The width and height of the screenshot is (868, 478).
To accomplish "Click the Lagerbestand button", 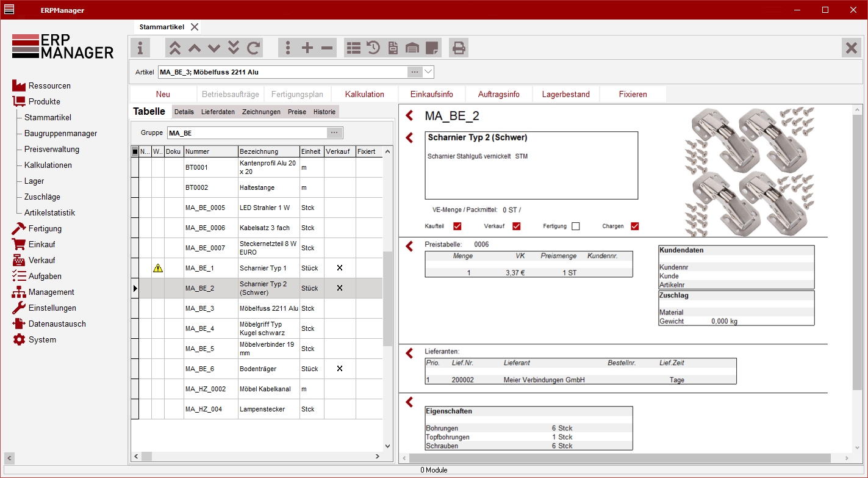I will click(x=565, y=94).
